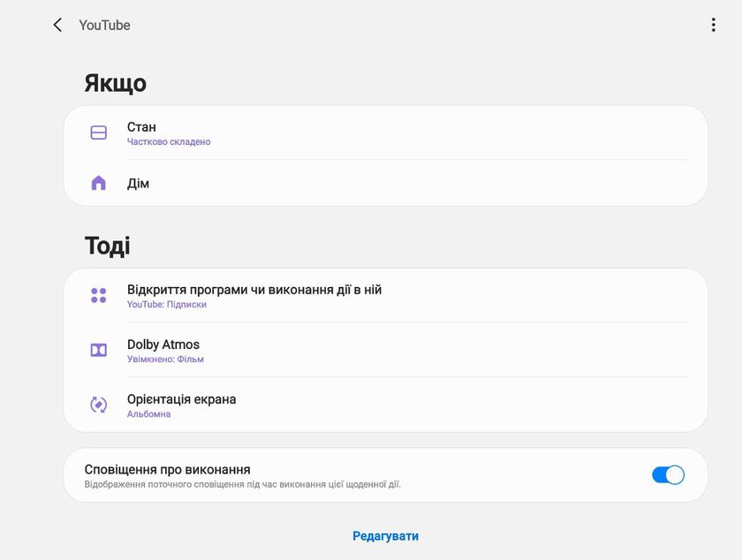
Task: Click the purple home icon beside Дім
Action: pyautogui.click(x=99, y=183)
